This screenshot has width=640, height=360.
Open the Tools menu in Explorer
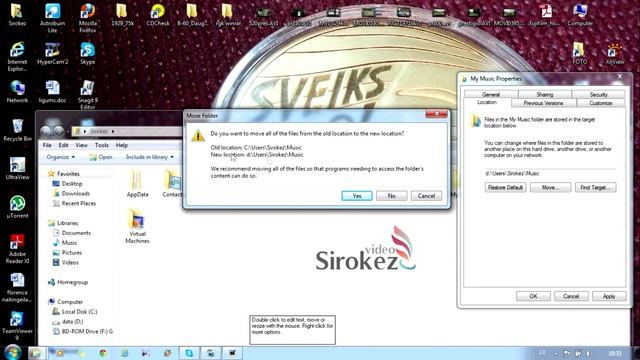point(102,145)
